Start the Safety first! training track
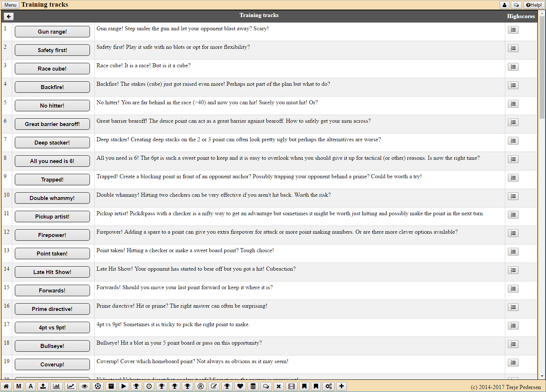The width and height of the screenshot is (546, 392). coord(52,50)
